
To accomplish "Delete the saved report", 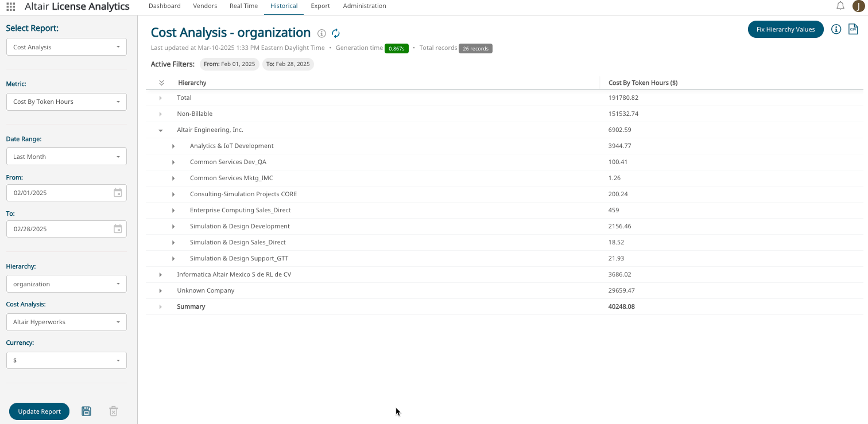I will [114, 411].
